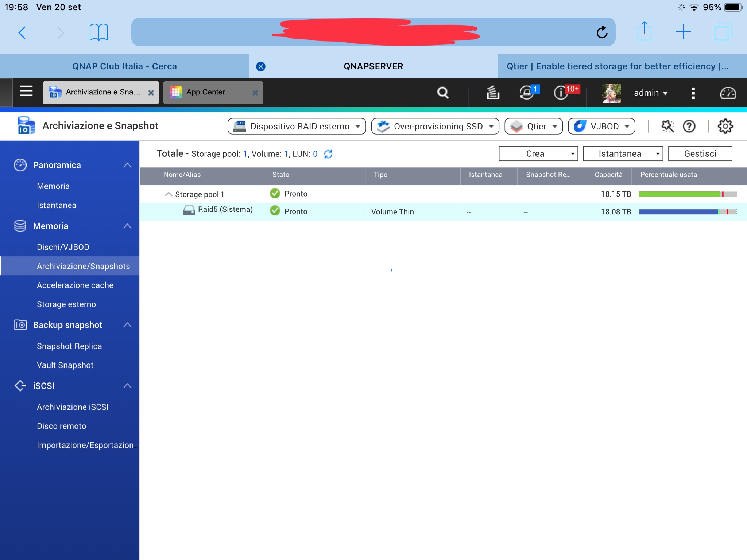Open the admin user menu
The height and width of the screenshot is (560, 747).
650,93
